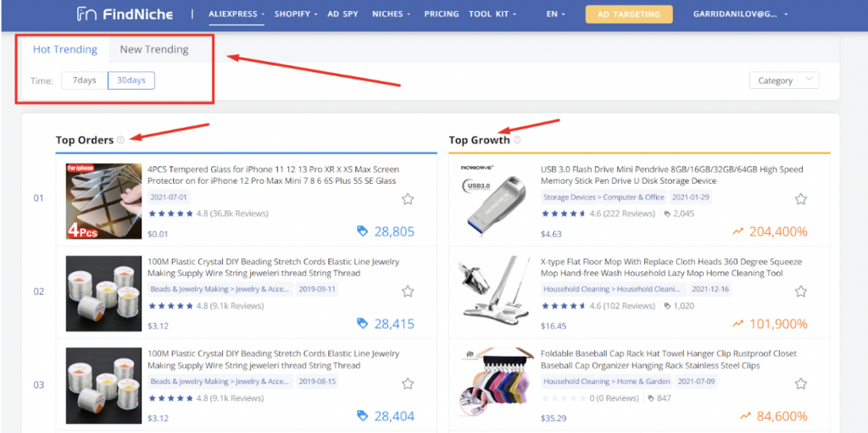Click the 2021-07-01 date tag
Screen dimensions: 868x433
(169, 197)
